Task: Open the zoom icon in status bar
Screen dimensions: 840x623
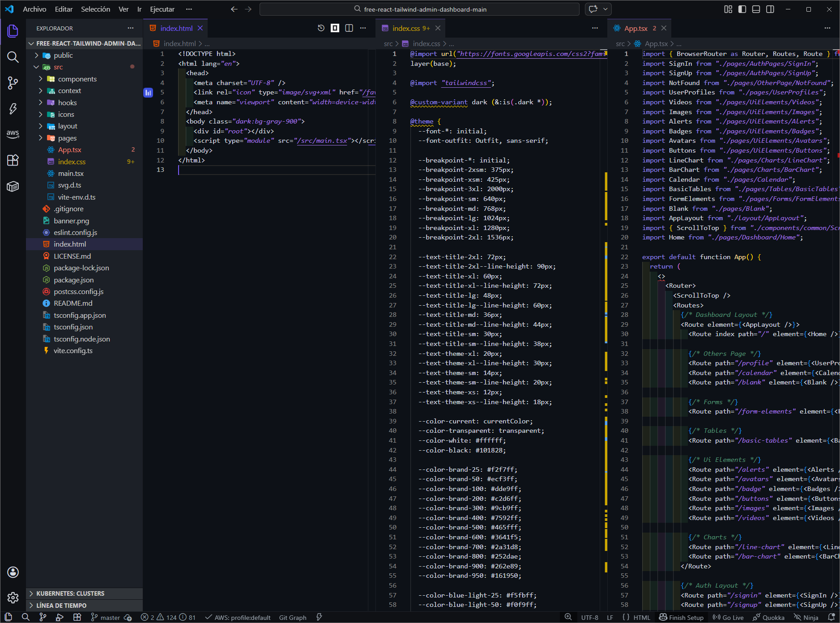Action: (x=568, y=617)
